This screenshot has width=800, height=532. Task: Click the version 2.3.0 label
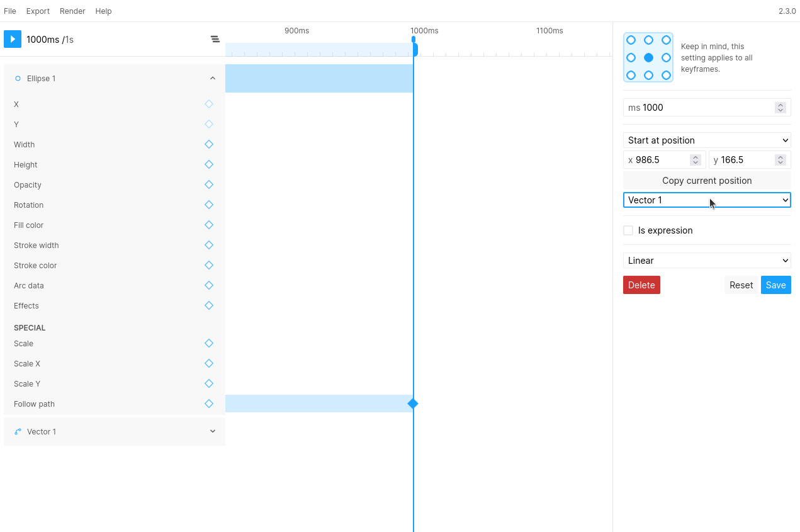(787, 11)
